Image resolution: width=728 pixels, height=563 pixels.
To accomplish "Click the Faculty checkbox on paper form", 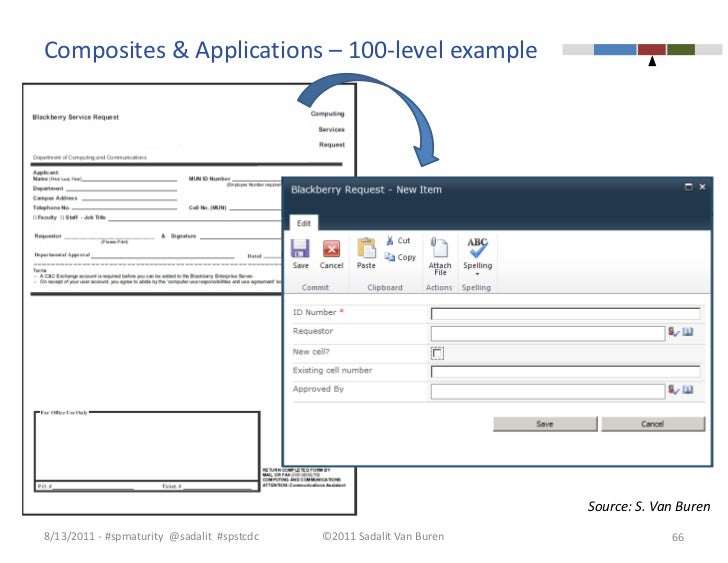I will point(35,217).
